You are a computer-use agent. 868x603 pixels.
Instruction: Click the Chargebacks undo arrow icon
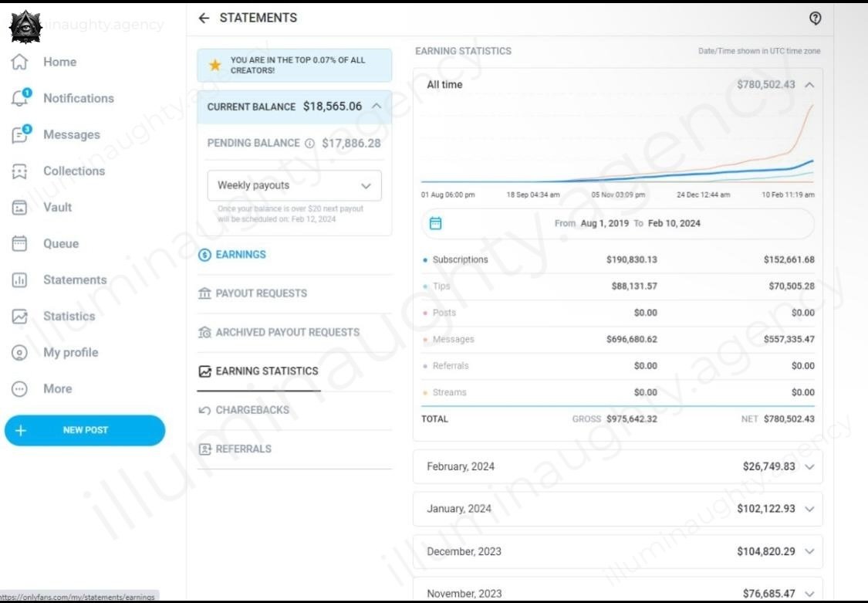click(204, 410)
